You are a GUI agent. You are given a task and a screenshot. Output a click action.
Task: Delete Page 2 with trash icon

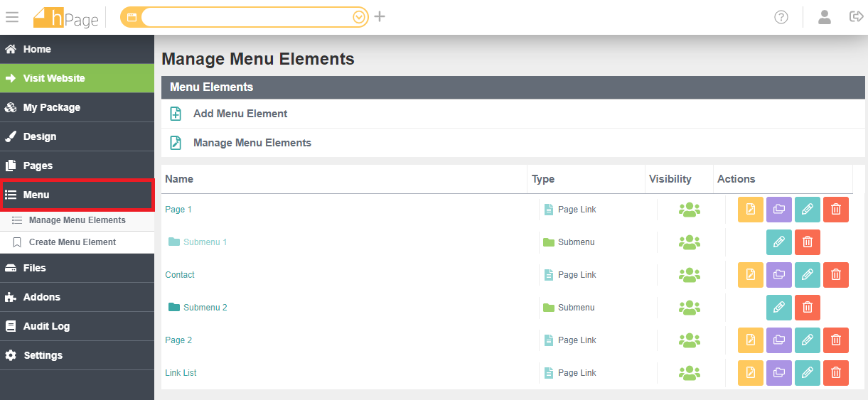tap(836, 340)
